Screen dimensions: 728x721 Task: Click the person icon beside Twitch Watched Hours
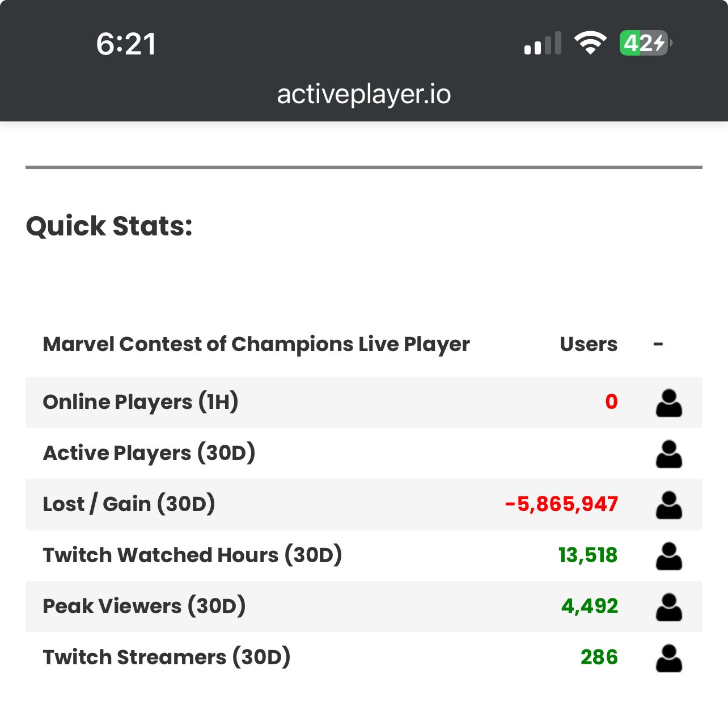[x=669, y=556]
